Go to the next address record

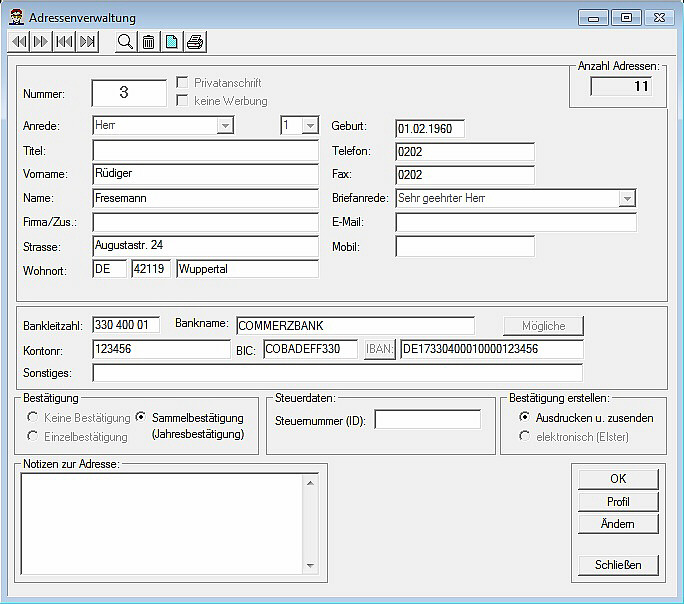tap(41, 41)
